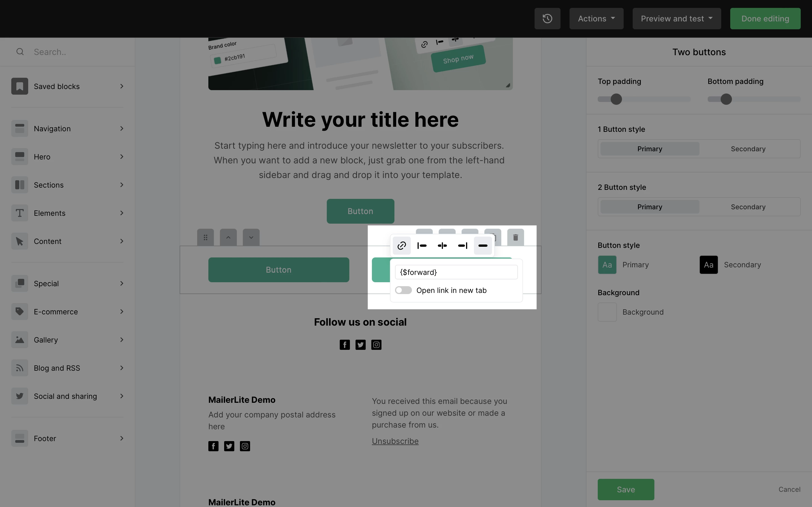This screenshot has height=507, width=812.
Task: Align button left using toolbar icon
Action: pos(422,246)
